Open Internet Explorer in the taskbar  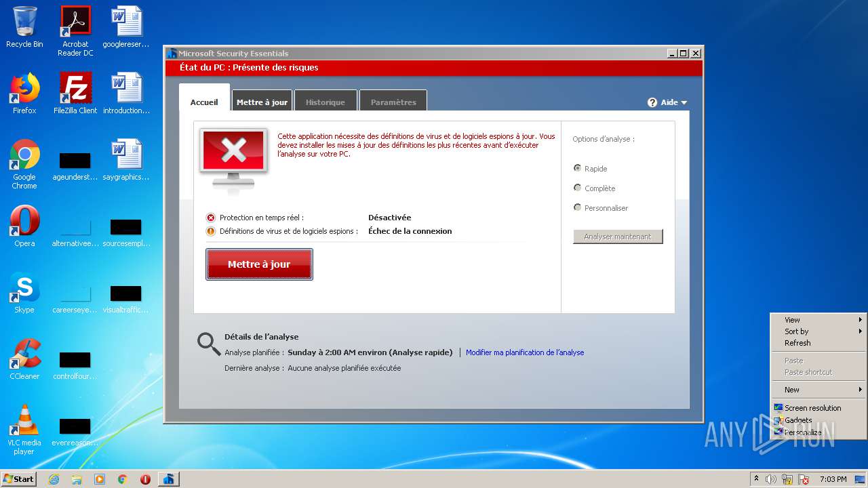tap(54, 479)
